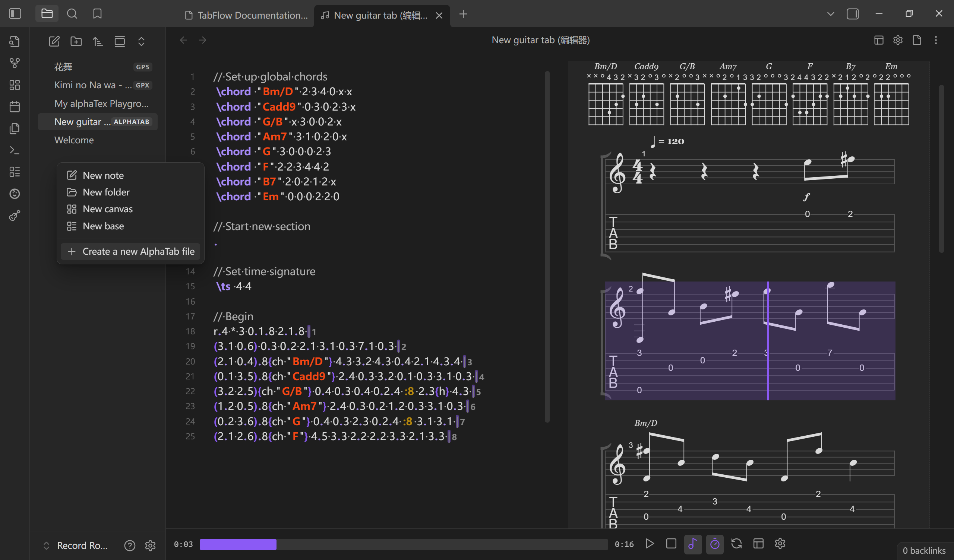This screenshot has width=954, height=560.
Task: Click the new note pencil icon
Action: [x=54, y=41]
